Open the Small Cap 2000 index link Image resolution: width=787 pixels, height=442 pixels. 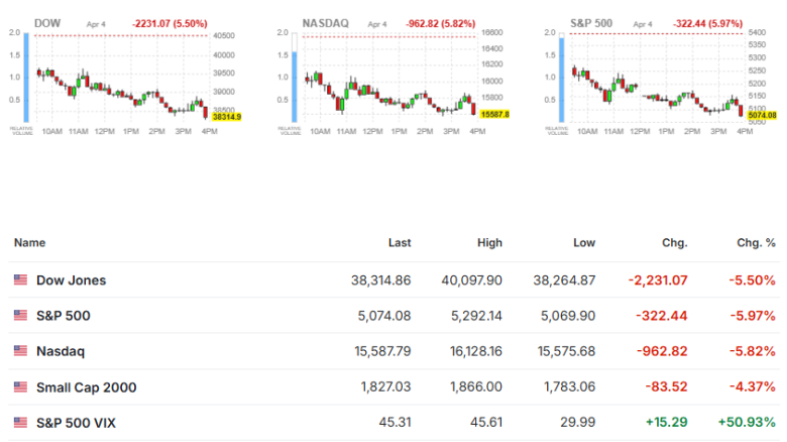[x=86, y=387]
